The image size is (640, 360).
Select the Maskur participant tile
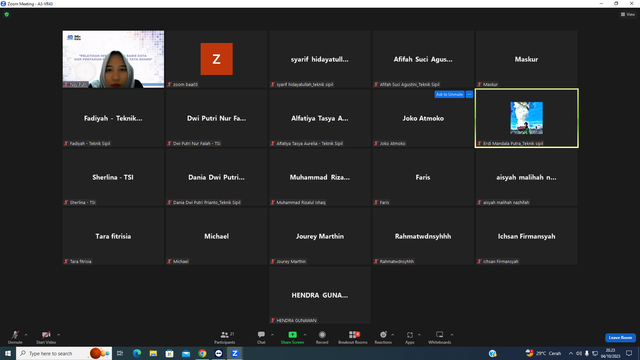click(x=526, y=59)
